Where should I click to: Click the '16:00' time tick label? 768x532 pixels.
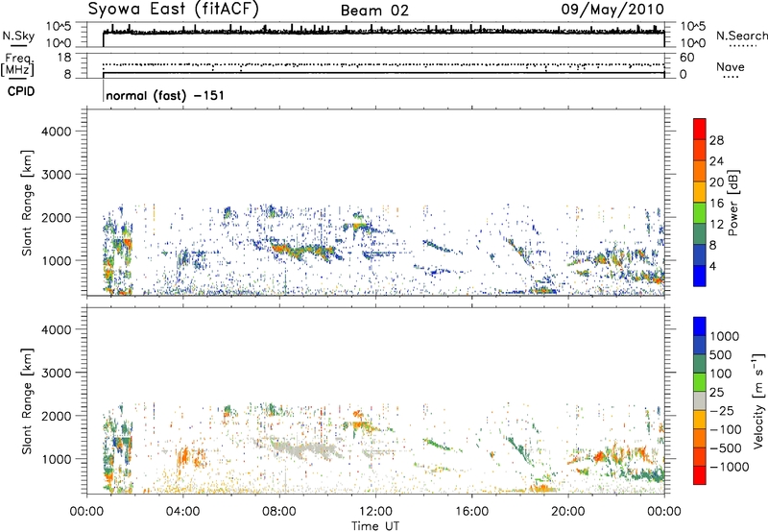pos(471,512)
